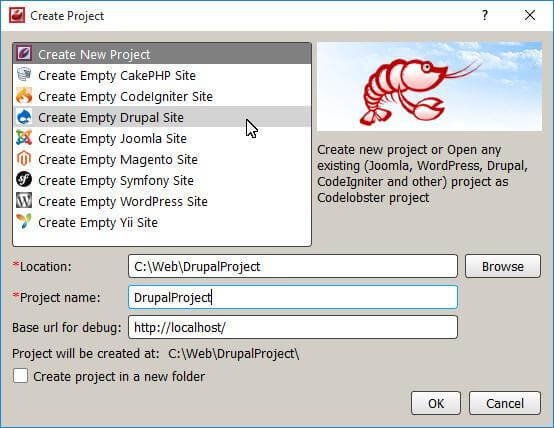Click the CakePHP stack icon
The image size is (554, 428).
[24, 75]
